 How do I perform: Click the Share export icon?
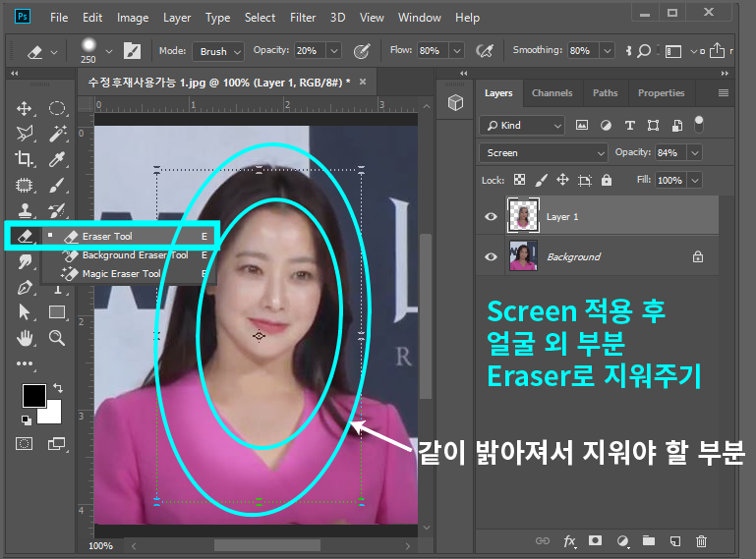click(717, 50)
